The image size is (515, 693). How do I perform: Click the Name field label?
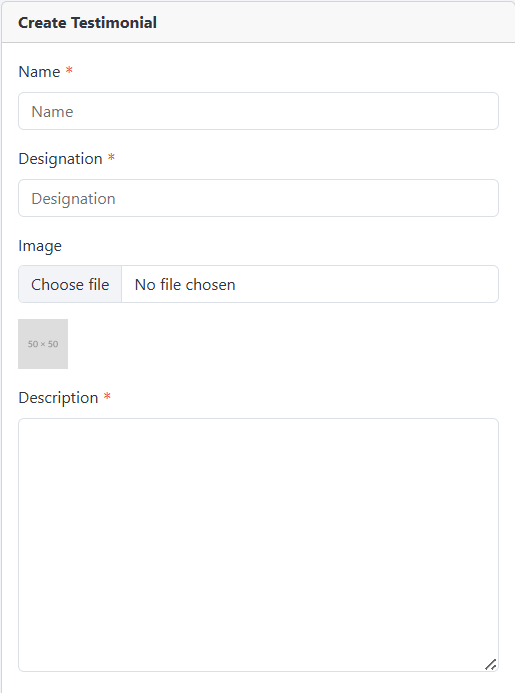39,72
